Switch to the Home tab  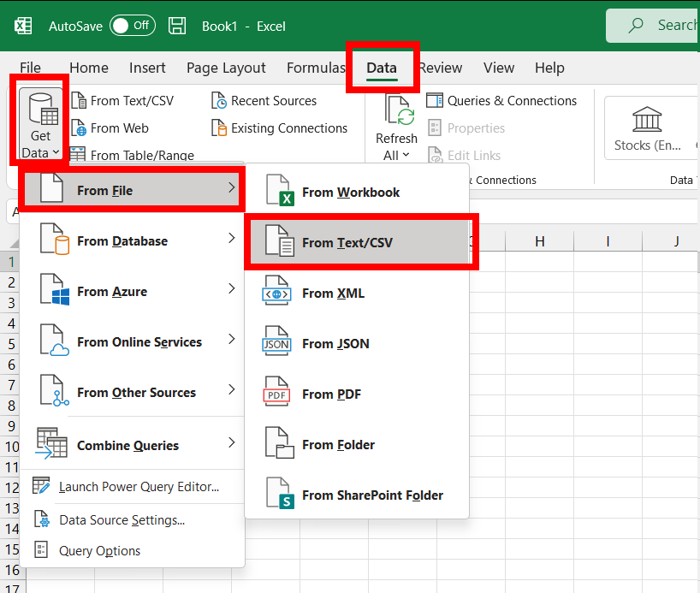pos(89,68)
